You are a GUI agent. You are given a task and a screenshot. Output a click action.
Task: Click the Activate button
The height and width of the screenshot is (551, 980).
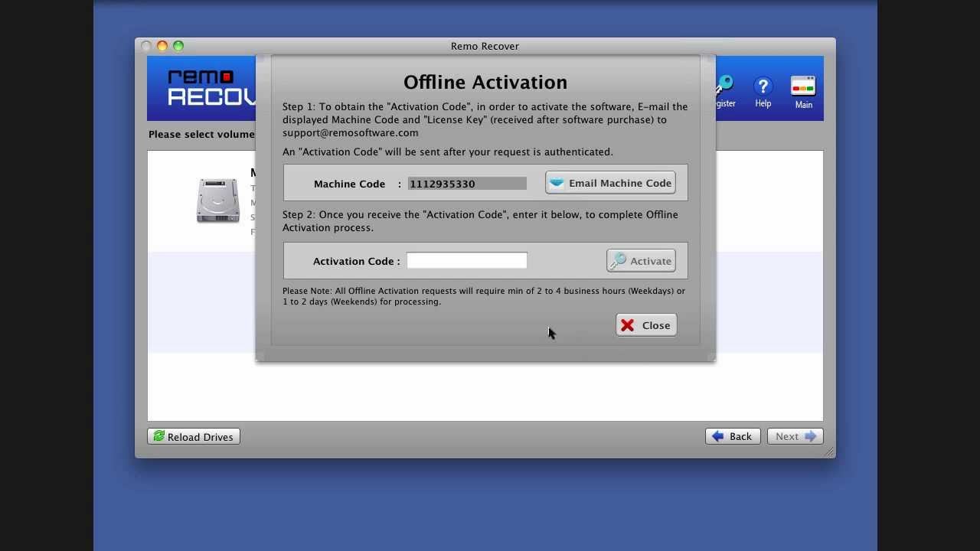[642, 261]
